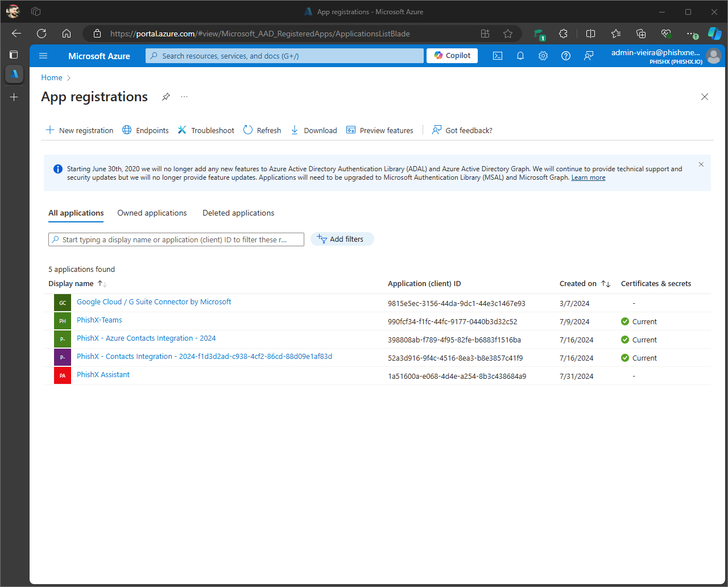Sort by the Created on column arrows
Screen dimensions: 728x587
click(x=606, y=283)
